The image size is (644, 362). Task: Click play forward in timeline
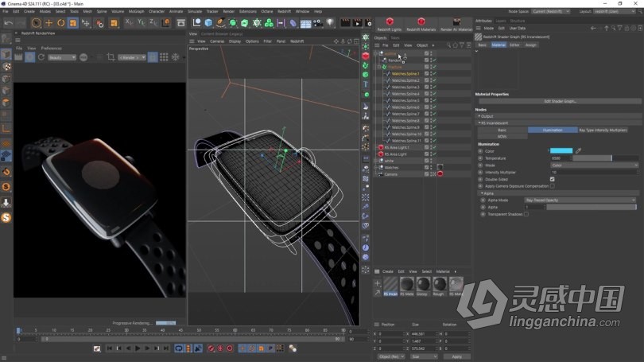(138, 348)
